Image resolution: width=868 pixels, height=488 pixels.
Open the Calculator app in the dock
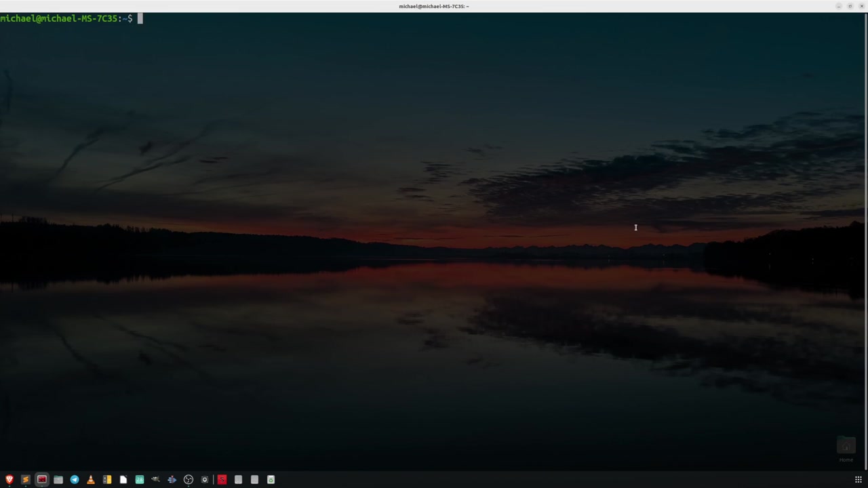tap(107, 480)
